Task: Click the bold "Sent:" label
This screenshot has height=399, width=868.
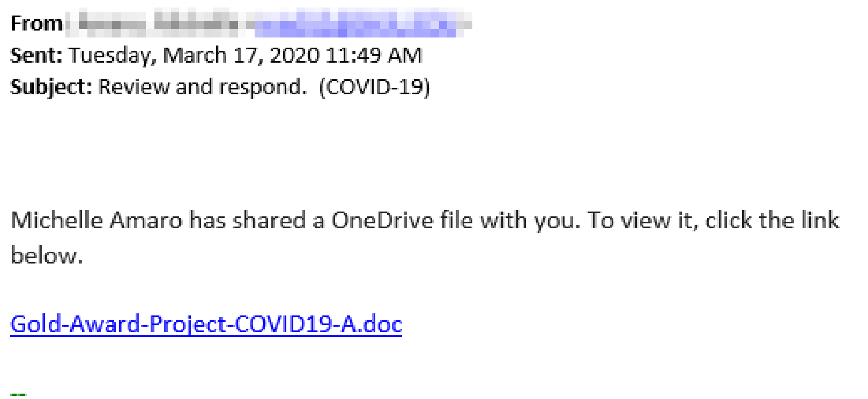Action: pos(36,55)
